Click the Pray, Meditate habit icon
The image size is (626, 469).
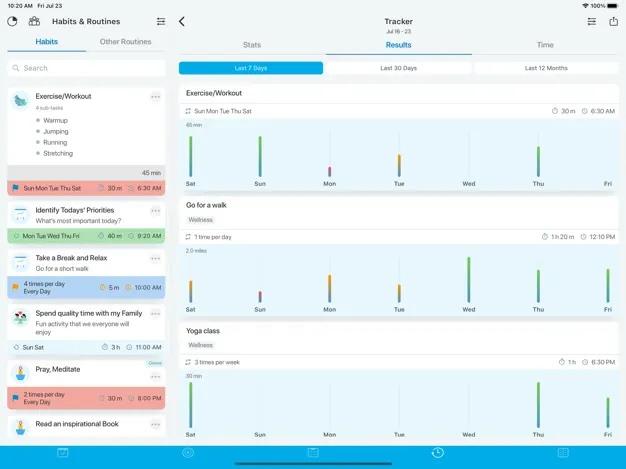pyautogui.click(x=20, y=374)
